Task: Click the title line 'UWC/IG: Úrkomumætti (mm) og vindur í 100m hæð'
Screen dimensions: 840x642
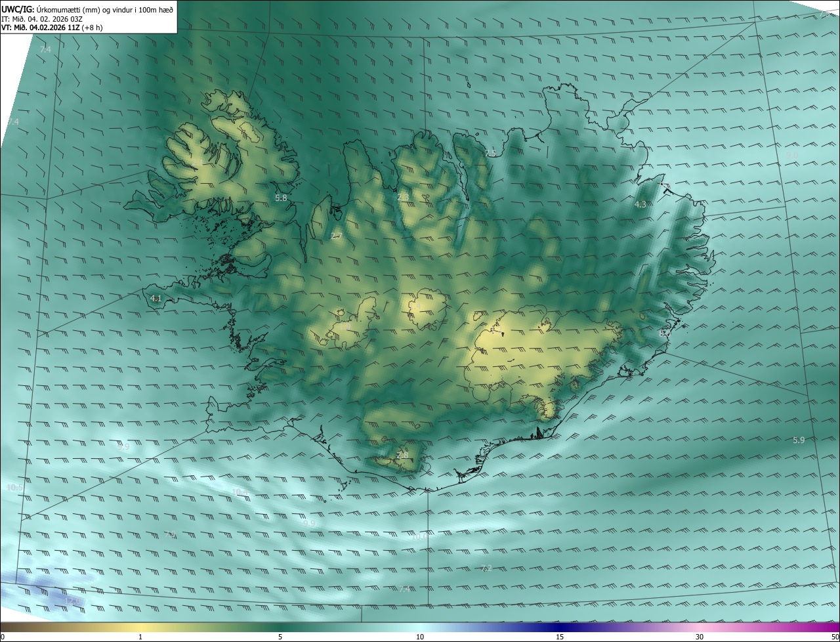Action: click(x=87, y=10)
